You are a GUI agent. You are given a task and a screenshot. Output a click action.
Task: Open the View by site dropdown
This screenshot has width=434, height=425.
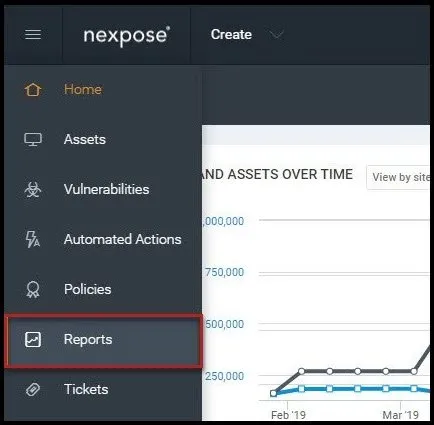398,177
